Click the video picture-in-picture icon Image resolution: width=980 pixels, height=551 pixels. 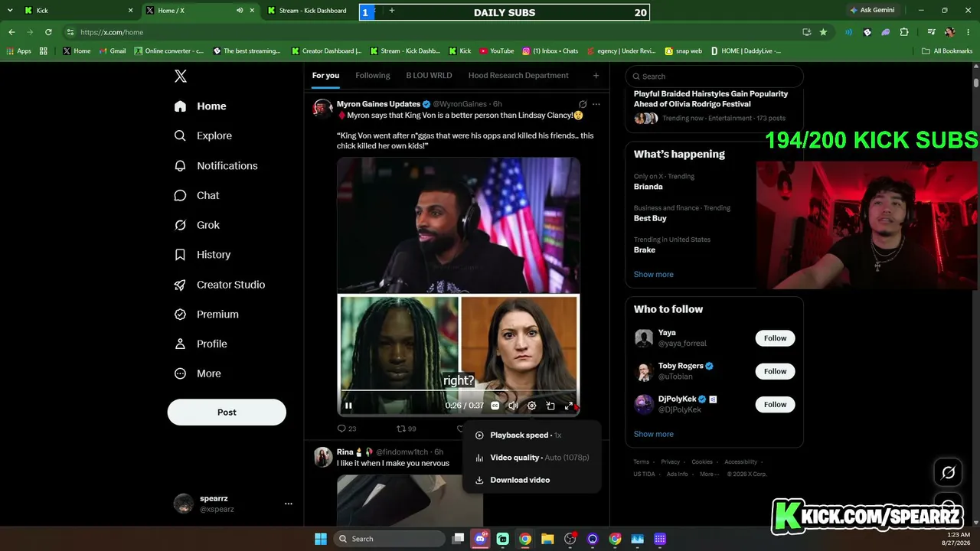tap(550, 406)
